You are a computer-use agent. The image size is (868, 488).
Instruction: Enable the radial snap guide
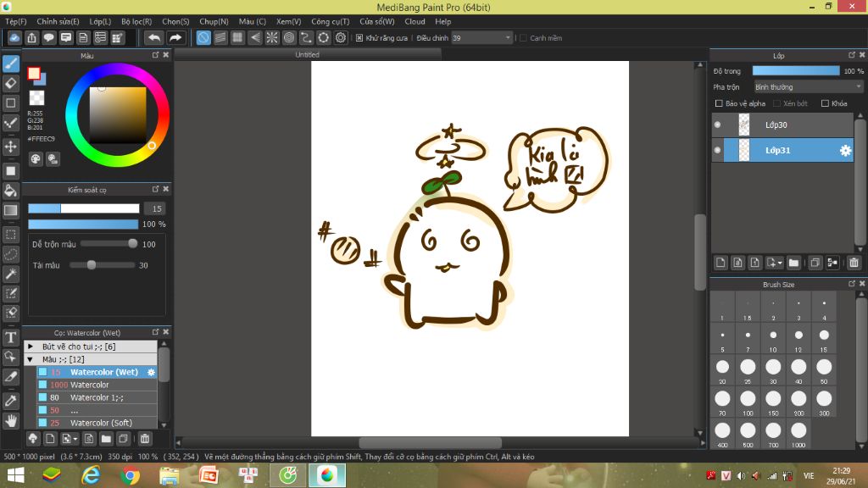[x=272, y=37]
